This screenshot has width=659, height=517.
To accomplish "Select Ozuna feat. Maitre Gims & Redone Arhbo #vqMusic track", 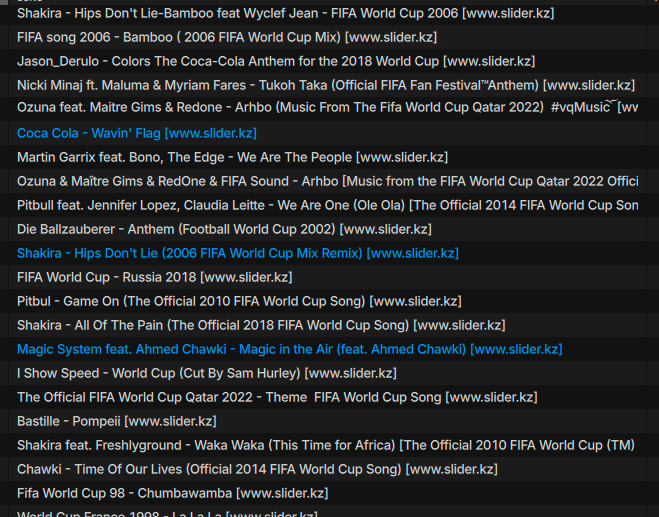I will coord(327,107).
